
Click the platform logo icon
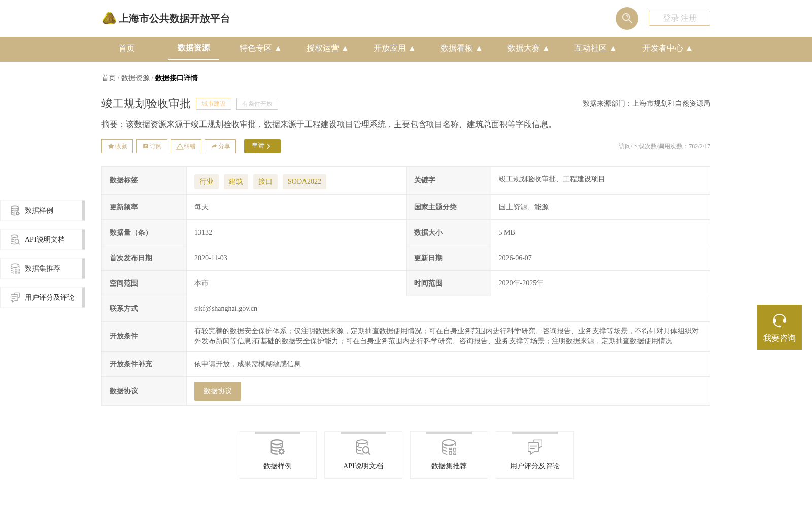click(109, 18)
